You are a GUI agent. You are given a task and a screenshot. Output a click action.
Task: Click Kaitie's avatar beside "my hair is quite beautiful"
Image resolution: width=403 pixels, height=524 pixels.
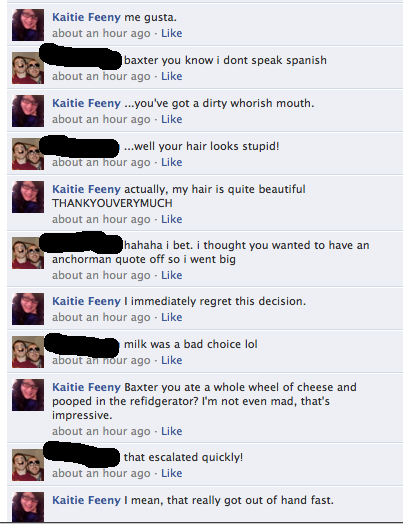[x=28, y=197]
